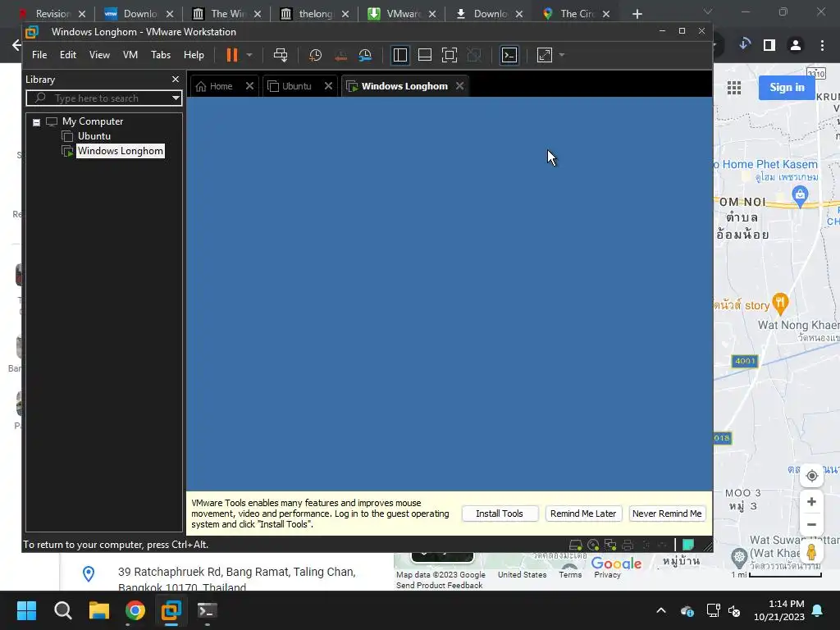Take a snapshot of the virtual machine
840x630 pixels.
point(316,55)
